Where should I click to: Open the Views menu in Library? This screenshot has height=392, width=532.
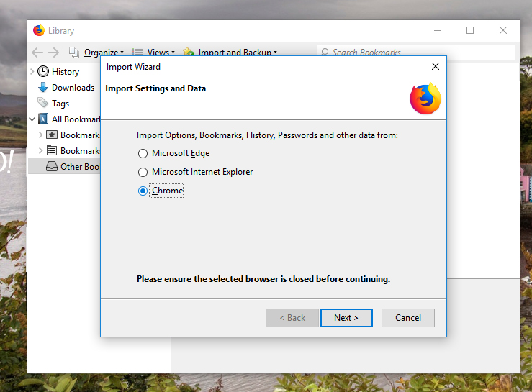click(161, 53)
